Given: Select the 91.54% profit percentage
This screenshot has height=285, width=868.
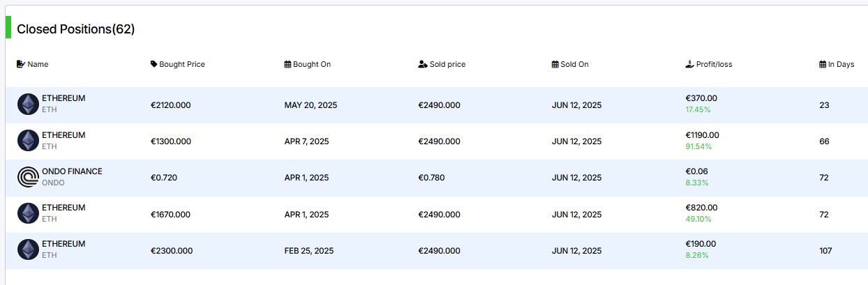Looking at the screenshot, I should pyautogui.click(x=699, y=146).
